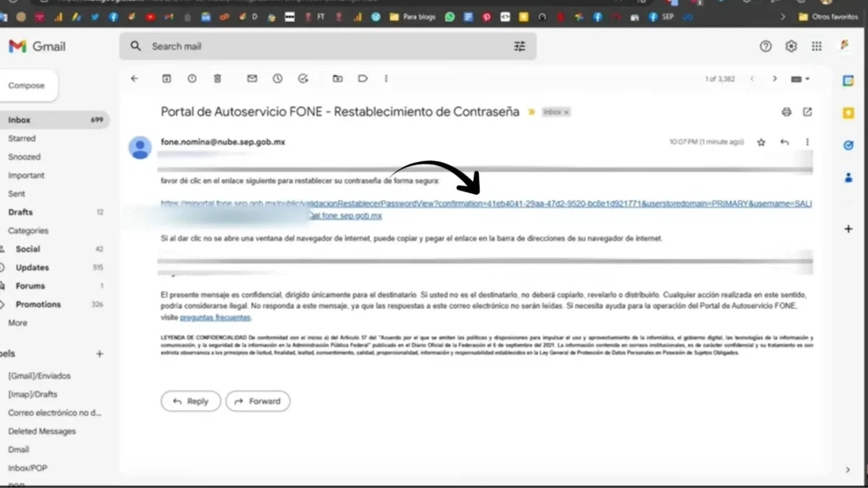The height and width of the screenshot is (488, 868).
Task: Open [Imap]/Drafts label
Action: click(x=33, y=394)
